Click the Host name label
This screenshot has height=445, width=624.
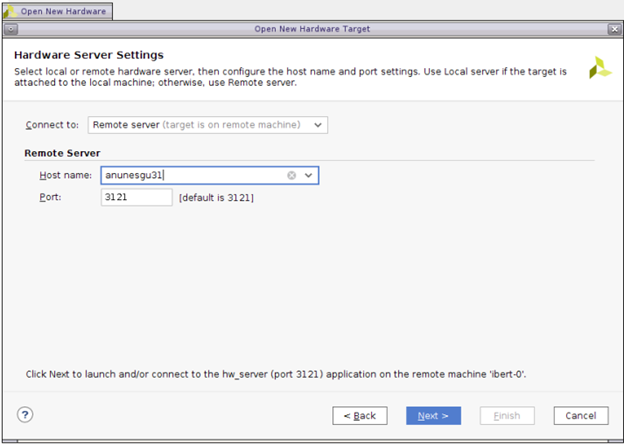pos(66,175)
